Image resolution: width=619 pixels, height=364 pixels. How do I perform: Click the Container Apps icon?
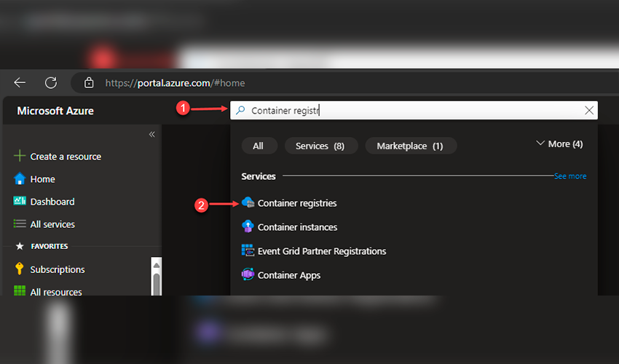(248, 274)
